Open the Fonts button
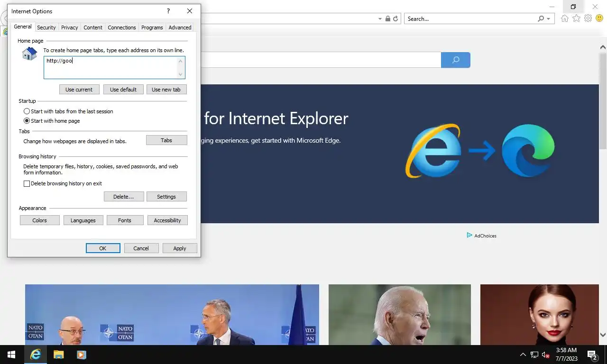This screenshot has height=364, width=607. pos(125,220)
